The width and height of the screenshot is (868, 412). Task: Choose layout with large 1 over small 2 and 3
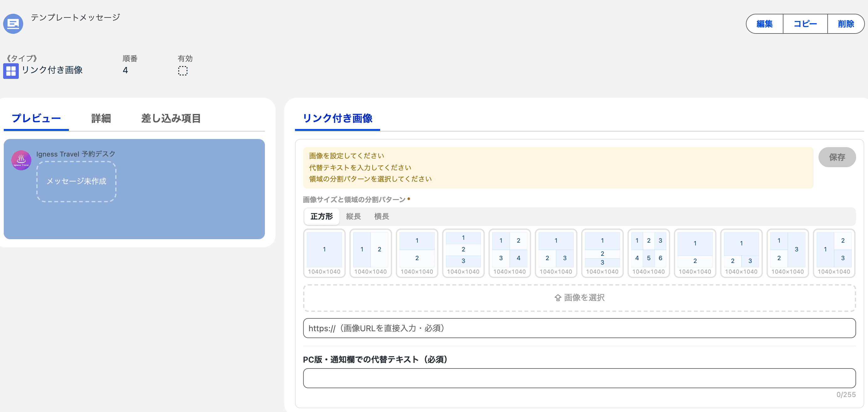[x=741, y=253]
